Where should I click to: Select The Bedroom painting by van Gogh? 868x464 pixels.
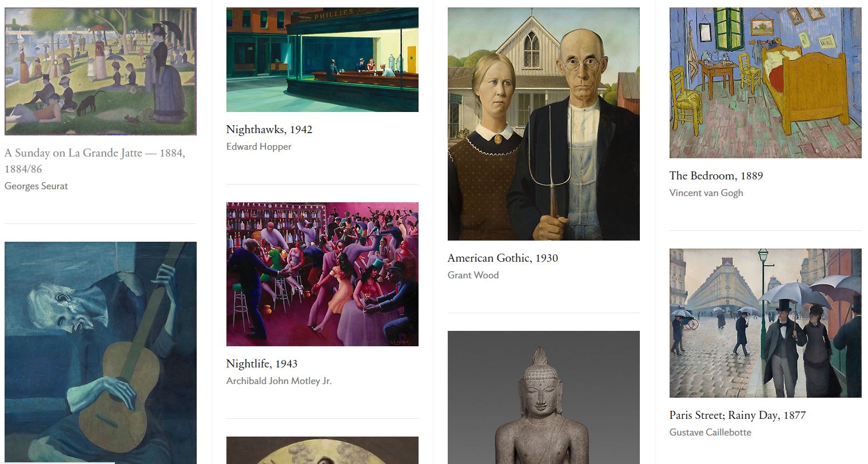point(766,83)
